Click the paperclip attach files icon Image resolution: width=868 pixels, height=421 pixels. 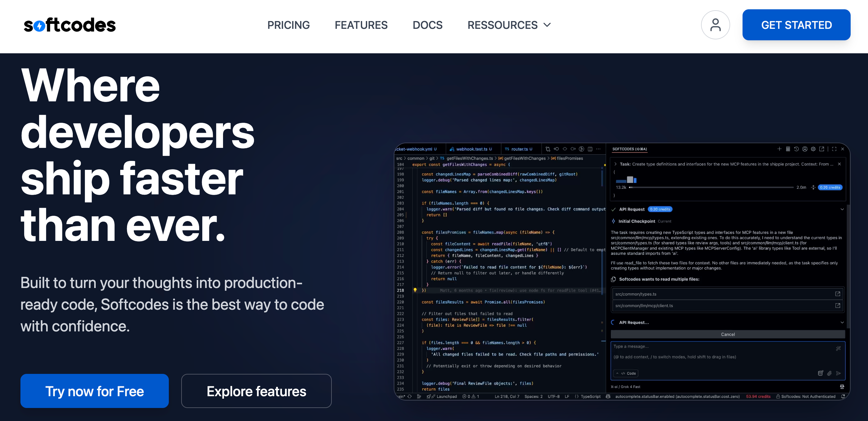click(x=829, y=373)
